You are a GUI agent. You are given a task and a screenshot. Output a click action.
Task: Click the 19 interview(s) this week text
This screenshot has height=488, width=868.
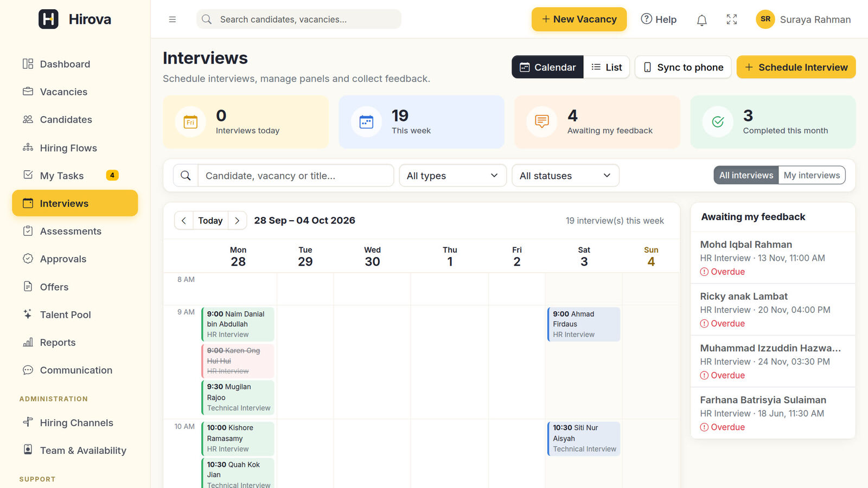(615, 221)
